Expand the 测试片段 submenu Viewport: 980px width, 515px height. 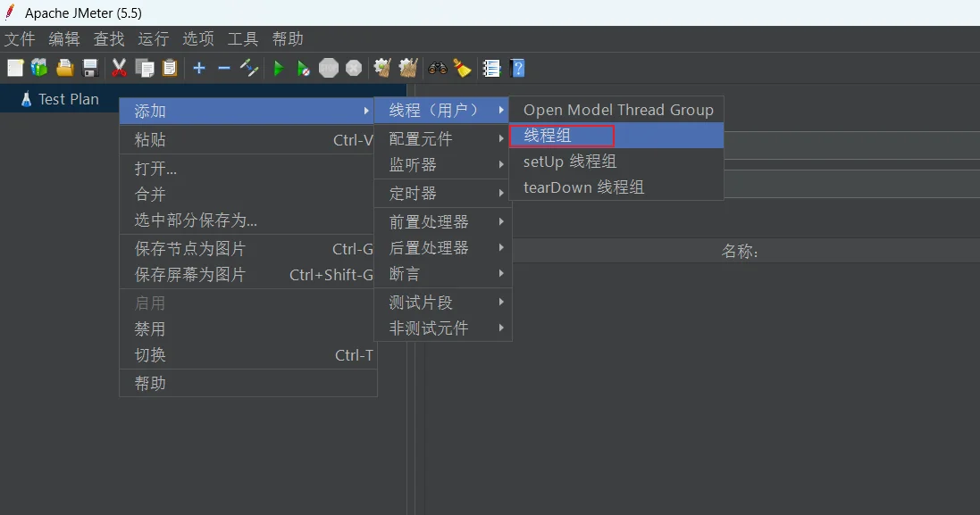[x=442, y=303]
